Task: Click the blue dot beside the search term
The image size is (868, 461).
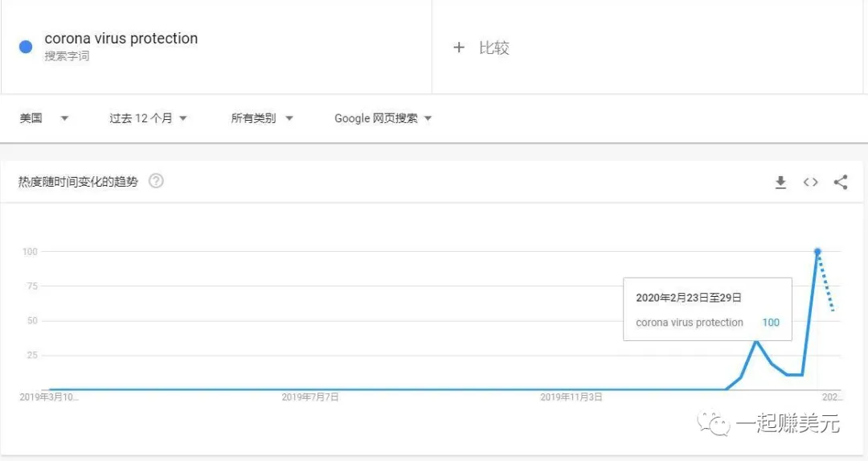Action: coord(26,47)
